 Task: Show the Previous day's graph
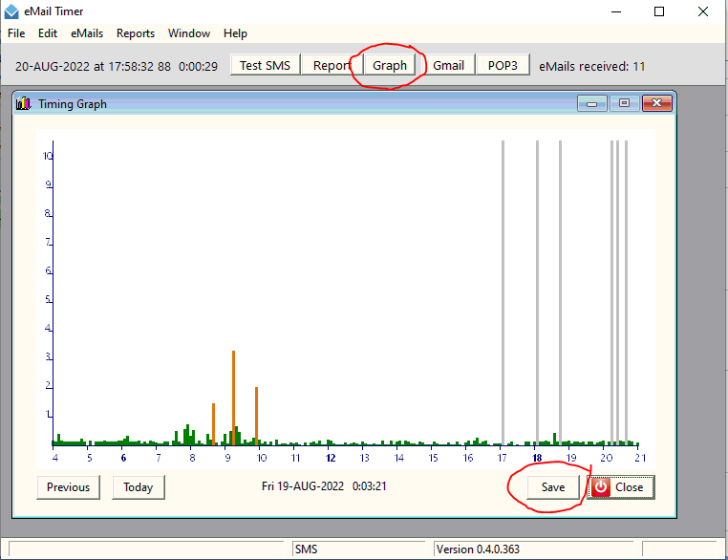[69, 487]
